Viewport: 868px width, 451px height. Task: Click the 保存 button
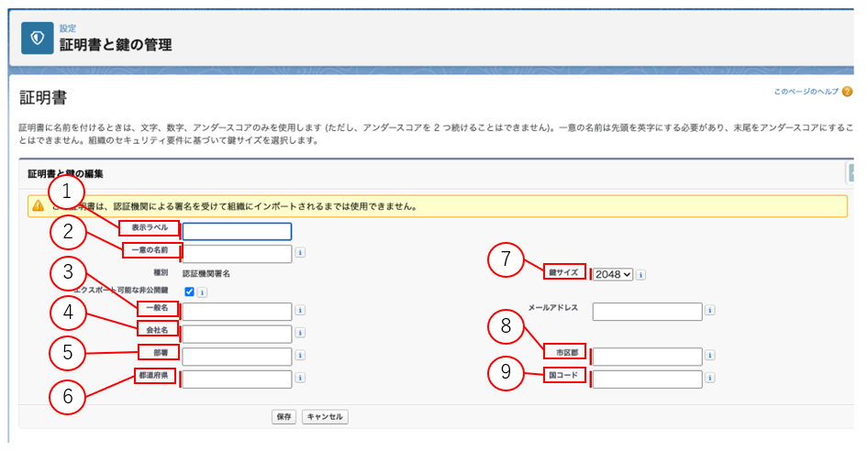pos(284,417)
